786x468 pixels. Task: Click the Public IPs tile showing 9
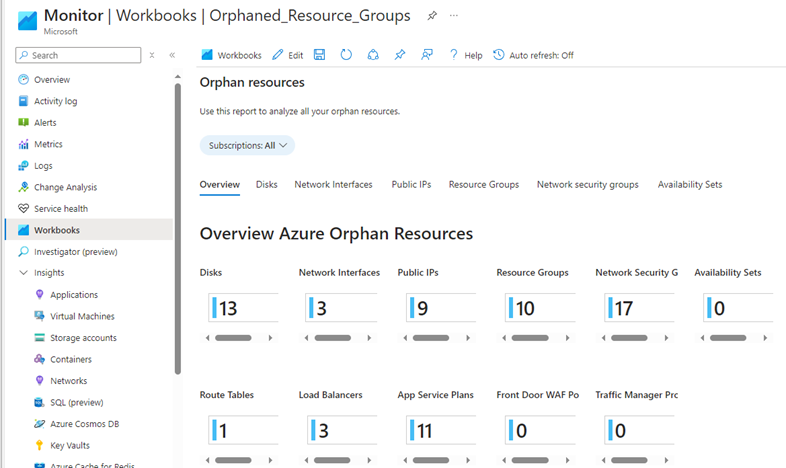coord(441,308)
